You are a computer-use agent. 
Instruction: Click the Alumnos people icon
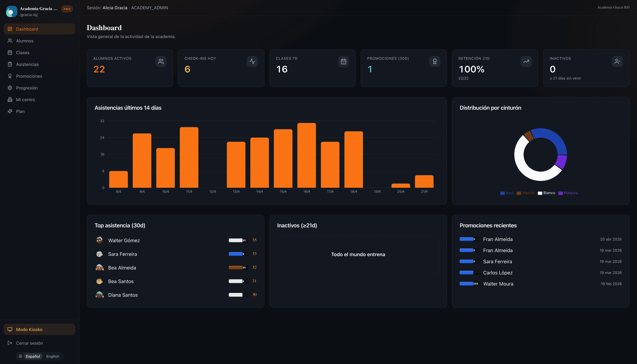pyautogui.click(x=10, y=41)
